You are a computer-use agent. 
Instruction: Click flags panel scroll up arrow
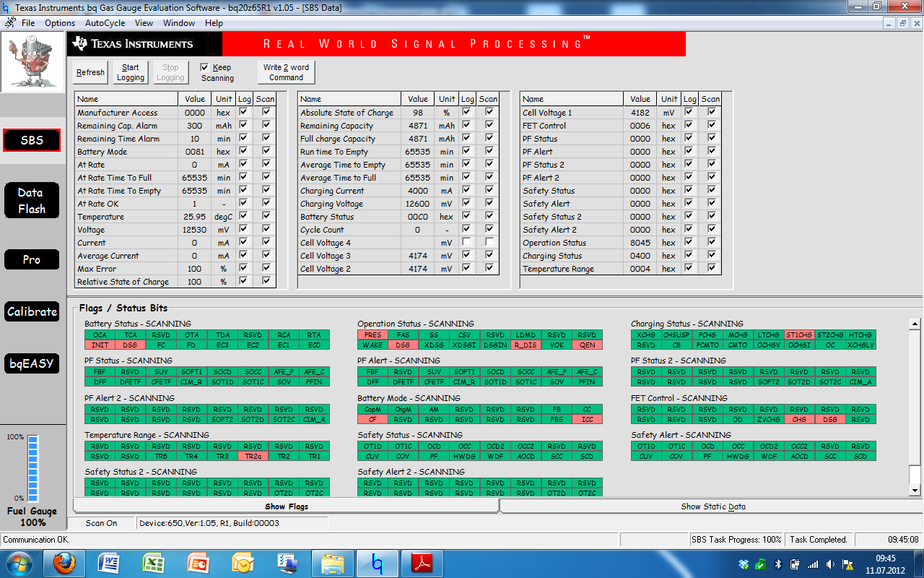[x=915, y=324]
